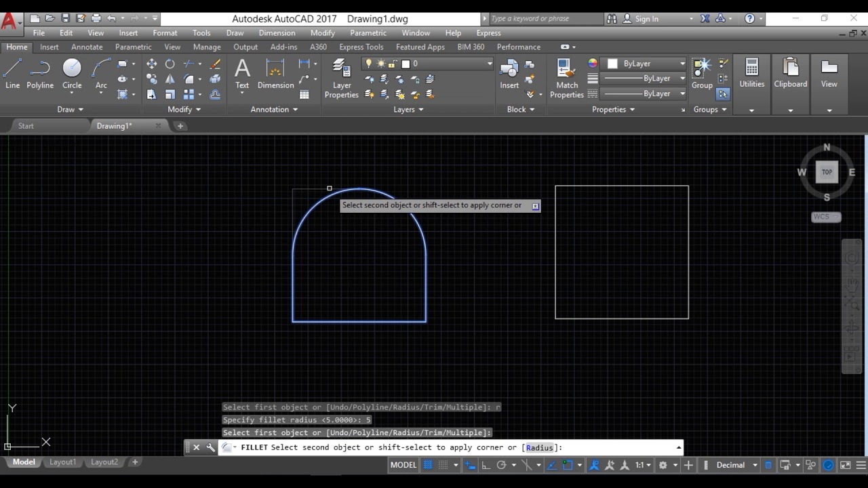Screen dimensions: 868x488
Task: Toggle the drawing grid display in status bar
Action: pos(428,465)
